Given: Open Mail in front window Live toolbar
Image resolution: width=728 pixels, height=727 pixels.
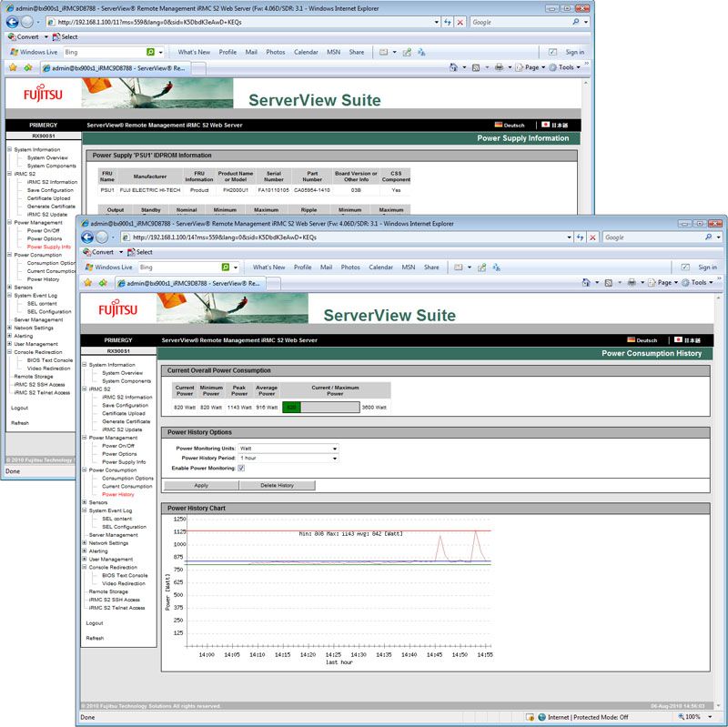Looking at the screenshot, I should click(x=326, y=267).
